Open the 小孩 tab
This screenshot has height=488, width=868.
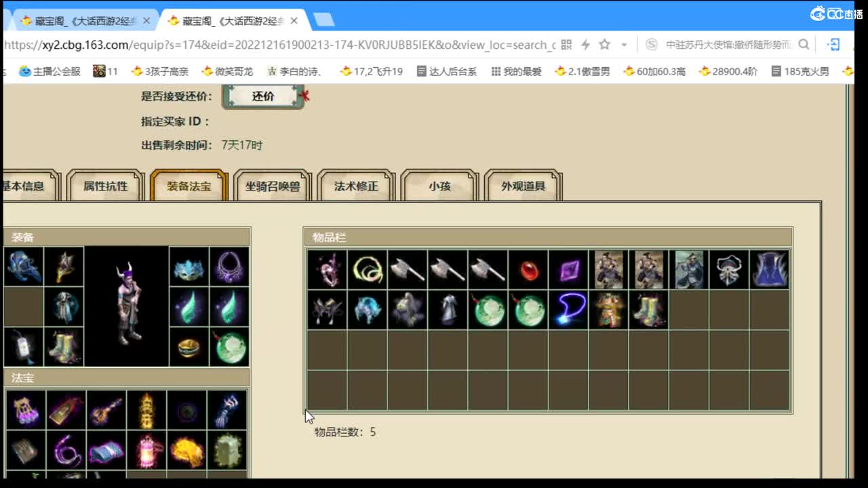439,186
